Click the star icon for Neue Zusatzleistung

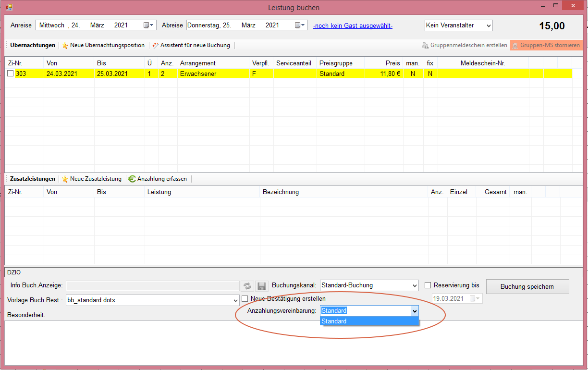(x=65, y=179)
